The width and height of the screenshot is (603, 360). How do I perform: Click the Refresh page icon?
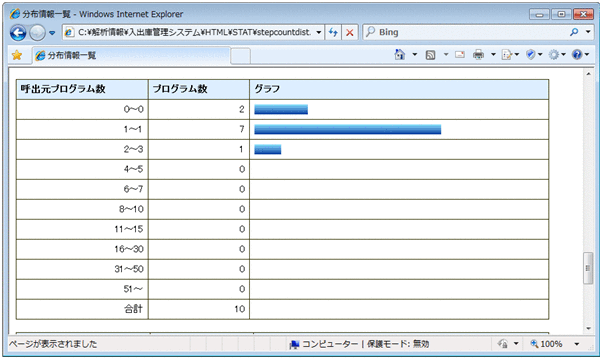(x=333, y=32)
